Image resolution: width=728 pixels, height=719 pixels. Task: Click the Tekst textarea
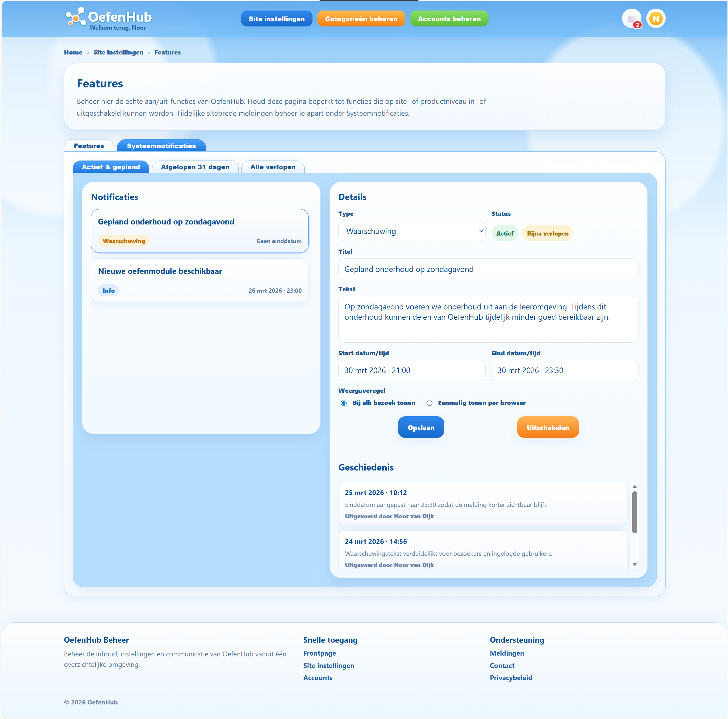click(488, 319)
